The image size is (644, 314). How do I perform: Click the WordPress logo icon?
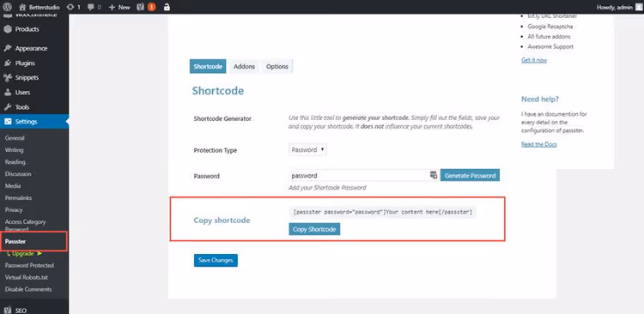click(8, 7)
